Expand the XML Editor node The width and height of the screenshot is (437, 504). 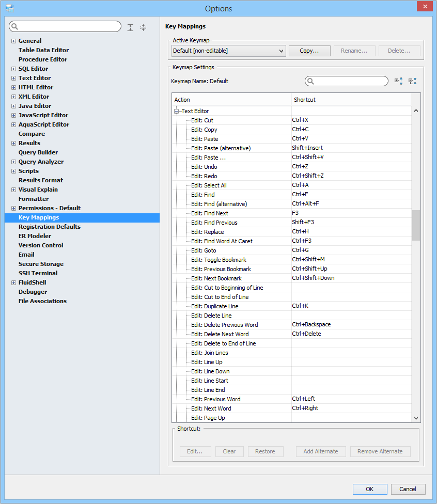(13, 97)
